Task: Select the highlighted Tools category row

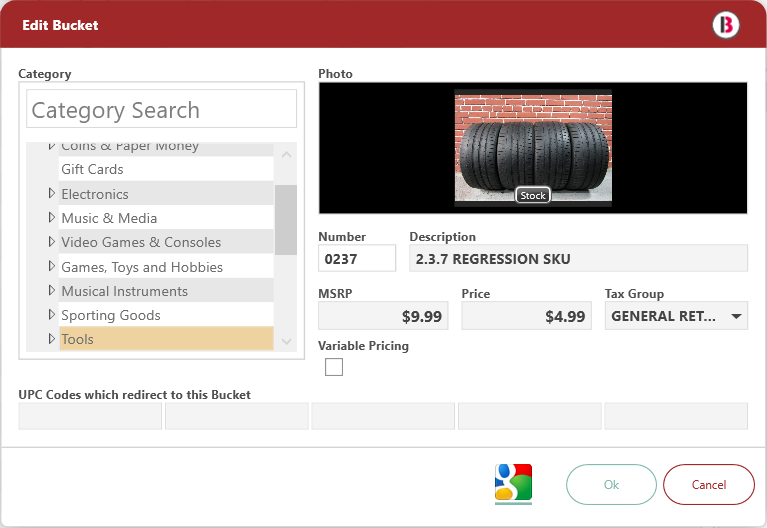Action: click(166, 339)
